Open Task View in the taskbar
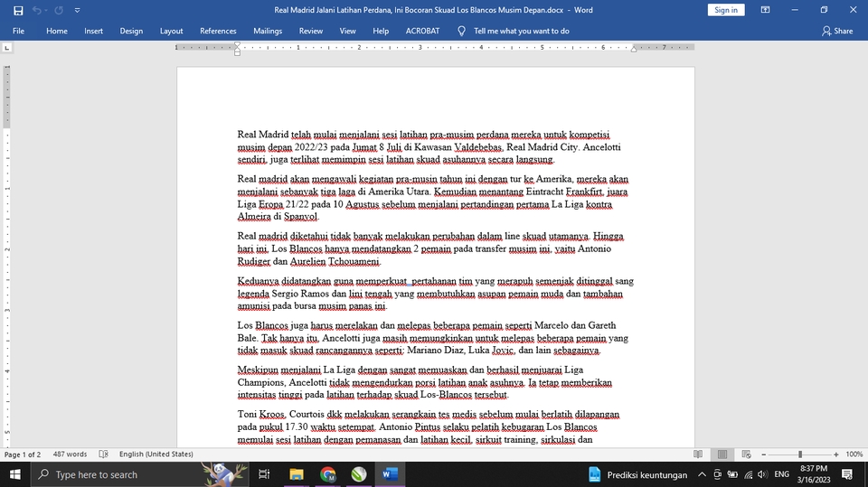Screen dimensions: 868x487 264,474
